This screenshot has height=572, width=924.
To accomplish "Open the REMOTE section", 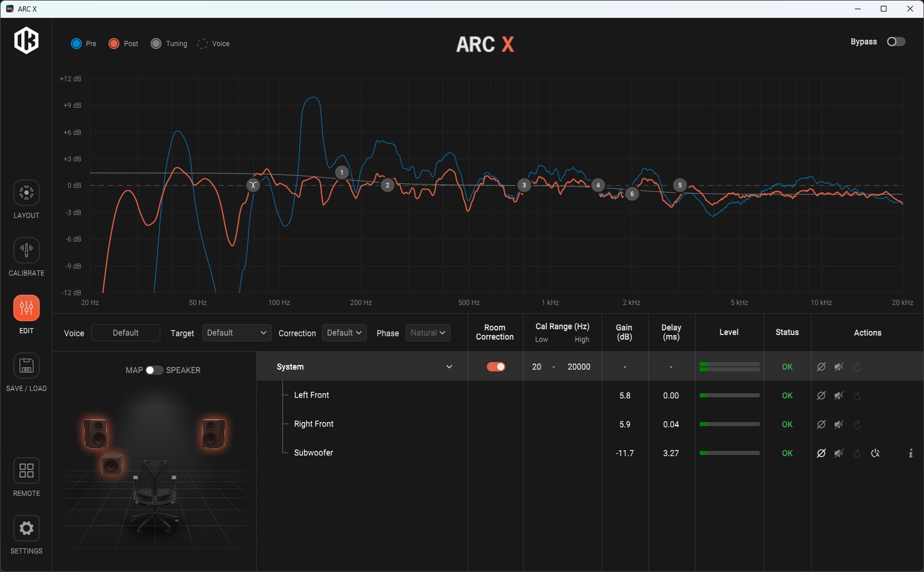I will [27, 477].
